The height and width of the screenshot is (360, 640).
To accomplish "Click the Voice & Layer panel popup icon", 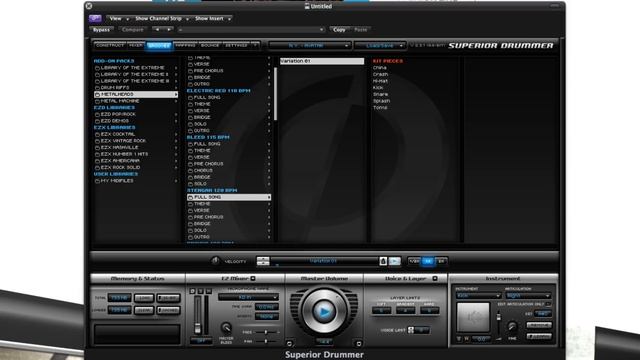I will [x=435, y=278].
